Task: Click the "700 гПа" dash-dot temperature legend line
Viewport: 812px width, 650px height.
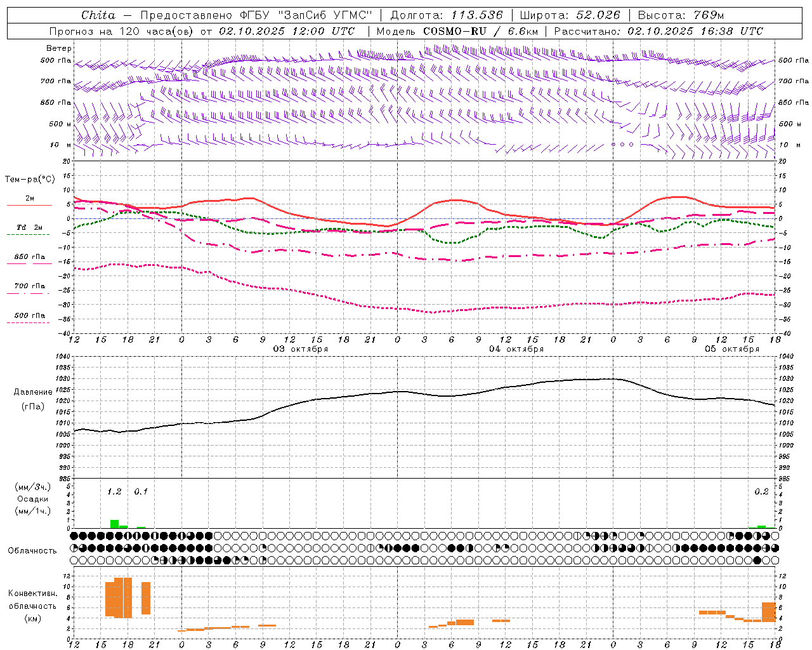Action: [29, 293]
